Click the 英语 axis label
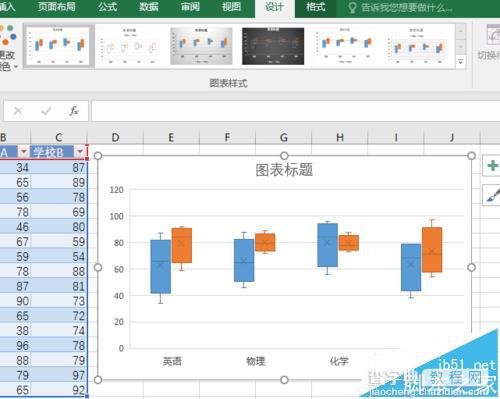500x399 pixels. click(x=172, y=361)
